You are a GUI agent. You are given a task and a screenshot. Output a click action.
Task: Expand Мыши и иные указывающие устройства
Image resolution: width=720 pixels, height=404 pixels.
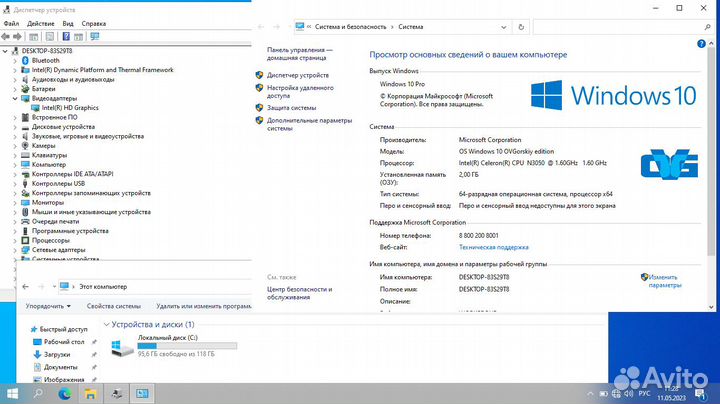(x=15, y=212)
